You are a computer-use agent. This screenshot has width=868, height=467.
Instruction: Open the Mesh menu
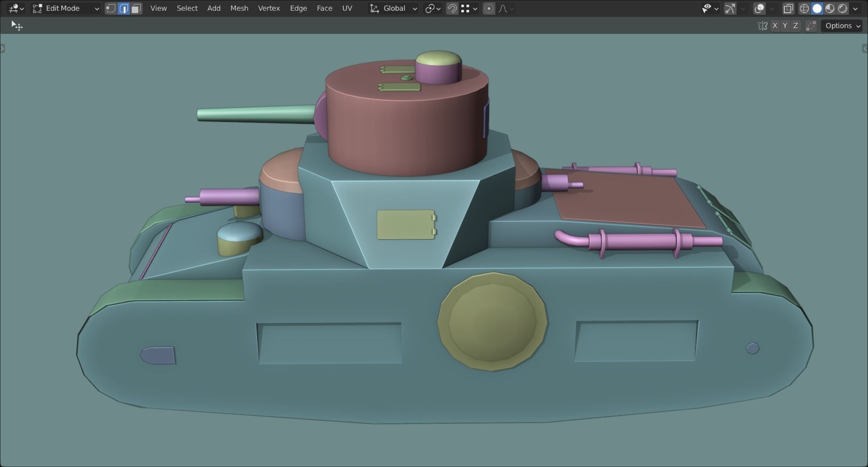click(239, 8)
